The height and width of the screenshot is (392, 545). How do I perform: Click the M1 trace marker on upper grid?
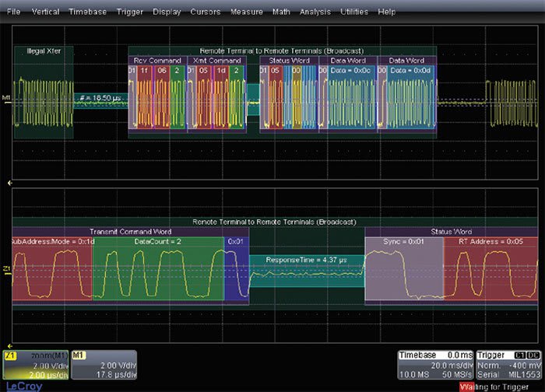(x=6, y=98)
